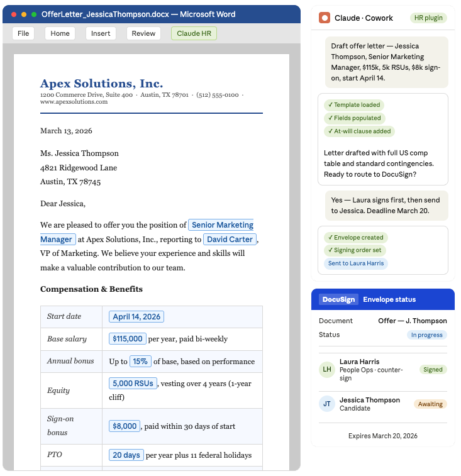Screen dimensions: 461x476
Task: Open the File menu
Action: point(23,33)
